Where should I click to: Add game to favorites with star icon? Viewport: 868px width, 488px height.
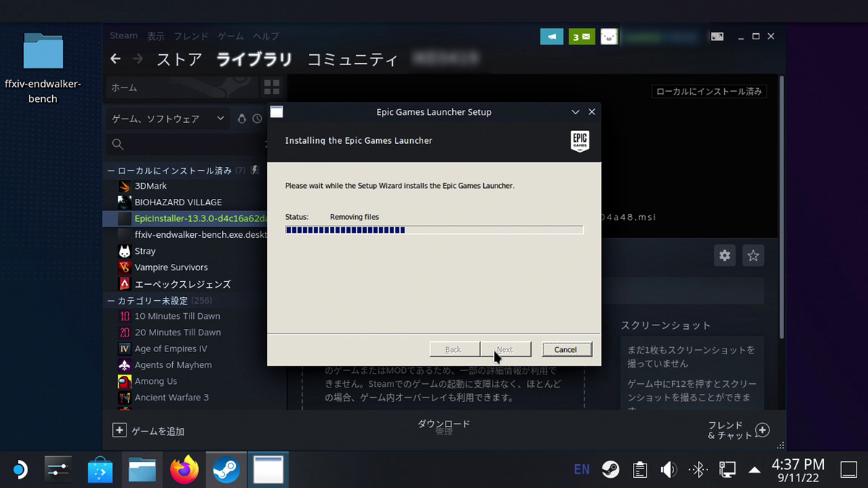click(754, 255)
